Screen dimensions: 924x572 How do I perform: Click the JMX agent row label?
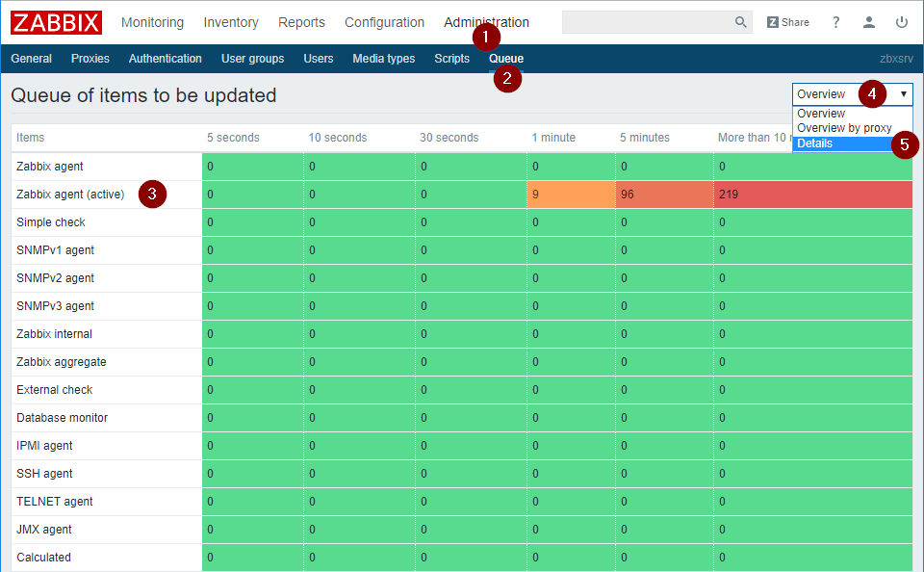point(43,530)
